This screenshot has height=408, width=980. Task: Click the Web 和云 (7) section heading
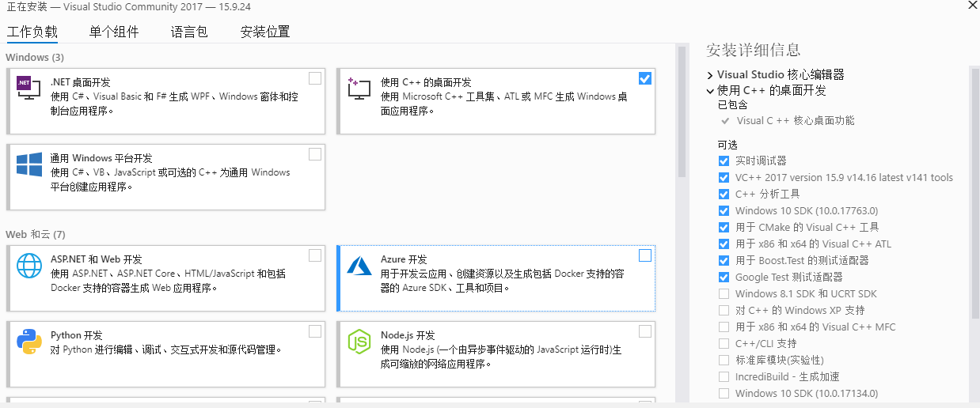[36, 235]
